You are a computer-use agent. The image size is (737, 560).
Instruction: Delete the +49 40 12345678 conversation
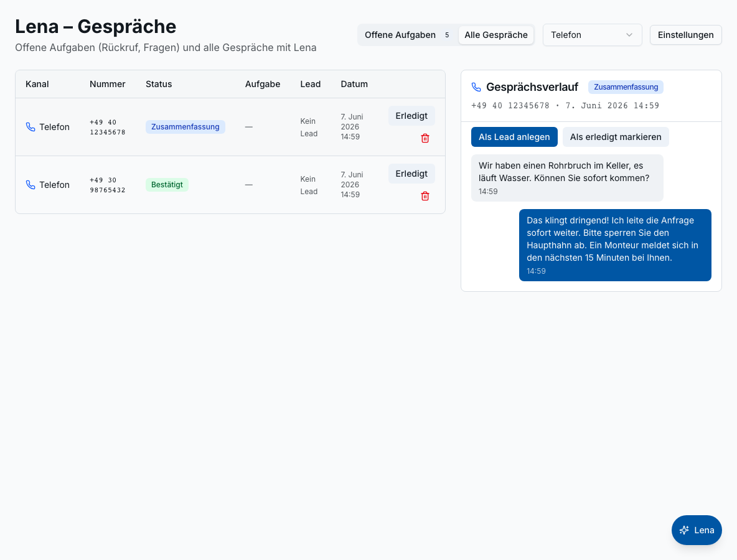tap(425, 138)
